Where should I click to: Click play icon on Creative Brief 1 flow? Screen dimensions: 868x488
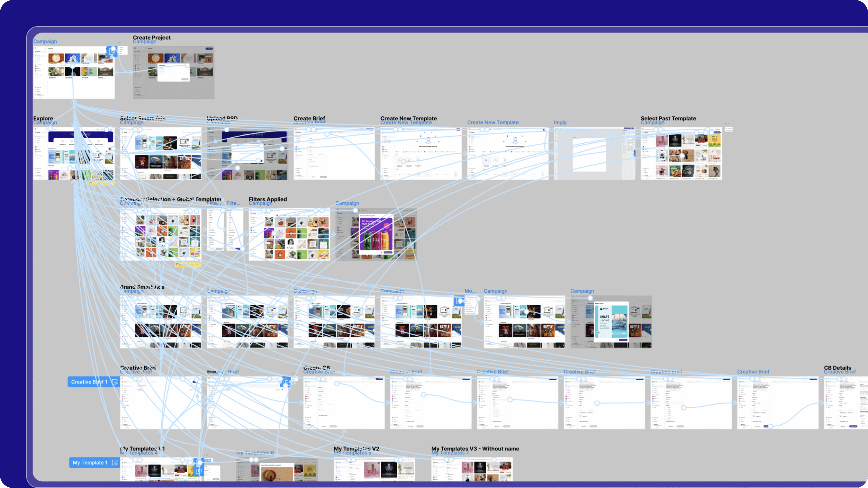(x=115, y=382)
